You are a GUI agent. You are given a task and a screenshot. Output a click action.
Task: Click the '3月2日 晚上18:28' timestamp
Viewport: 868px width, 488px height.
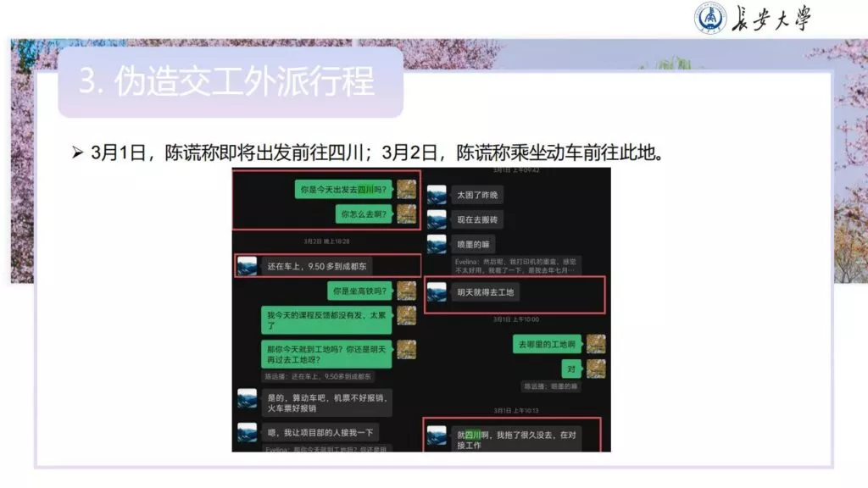(325, 241)
